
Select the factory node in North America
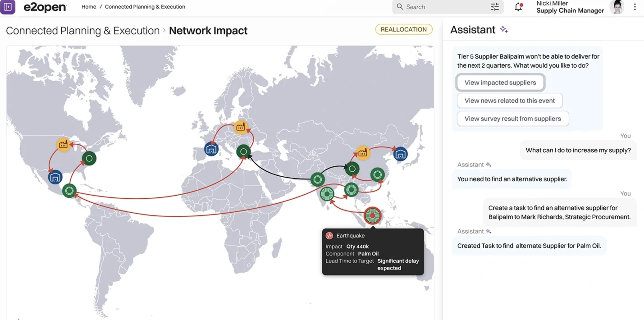[x=63, y=144]
